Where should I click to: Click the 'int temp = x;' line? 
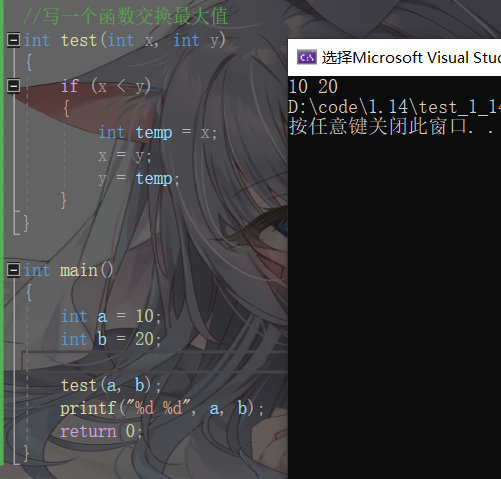coord(158,132)
